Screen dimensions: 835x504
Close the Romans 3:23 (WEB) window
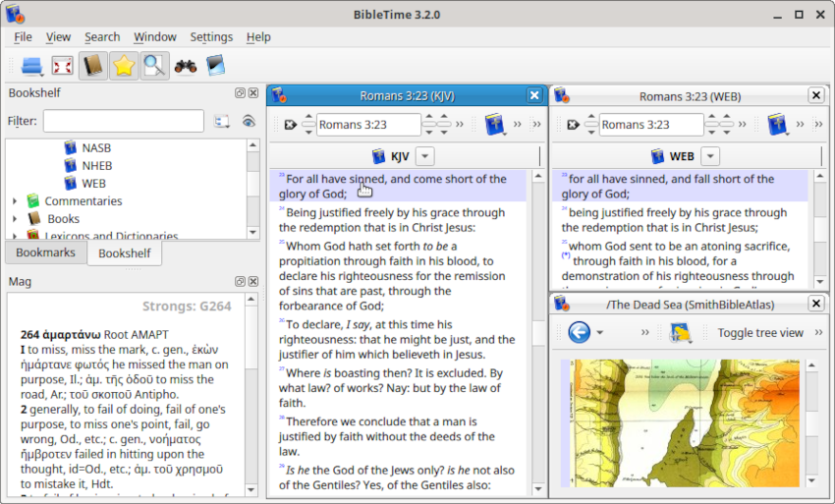pos(815,95)
